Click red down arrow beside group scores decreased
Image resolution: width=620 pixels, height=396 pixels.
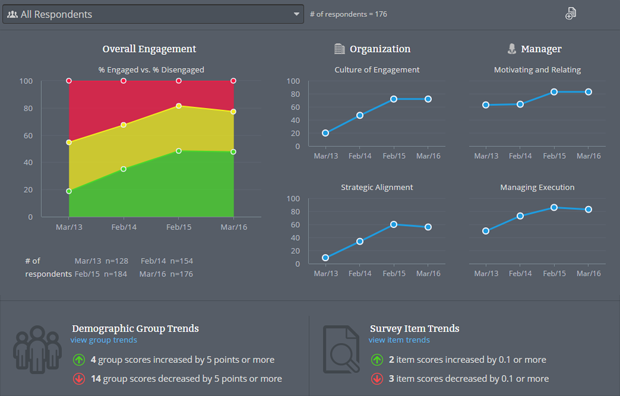(79, 379)
